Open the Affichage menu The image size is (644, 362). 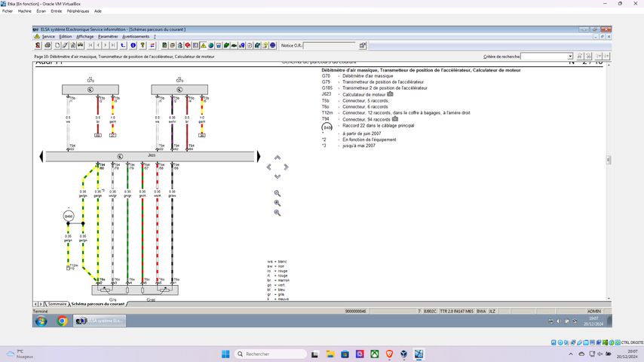(x=85, y=36)
